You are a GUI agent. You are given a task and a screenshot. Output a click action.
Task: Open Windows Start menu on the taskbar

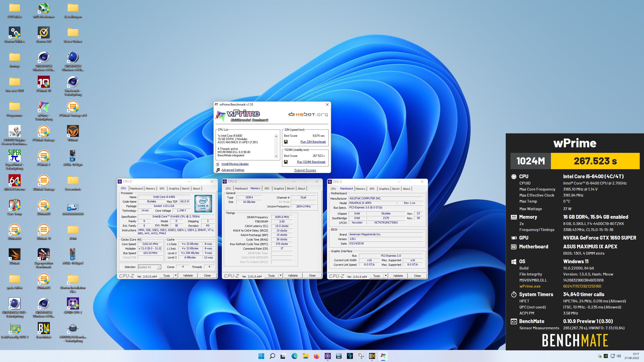point(261,356)
